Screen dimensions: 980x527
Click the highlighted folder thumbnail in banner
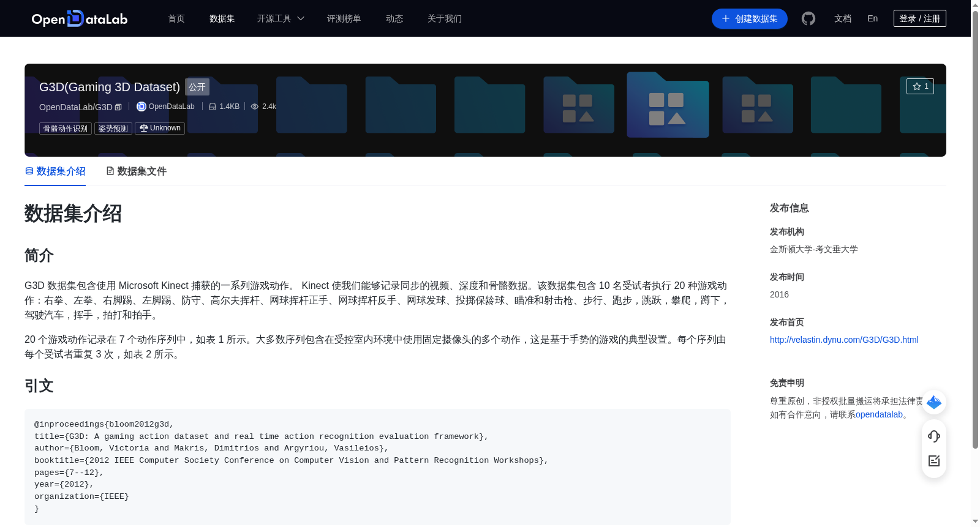coord(668,105)
